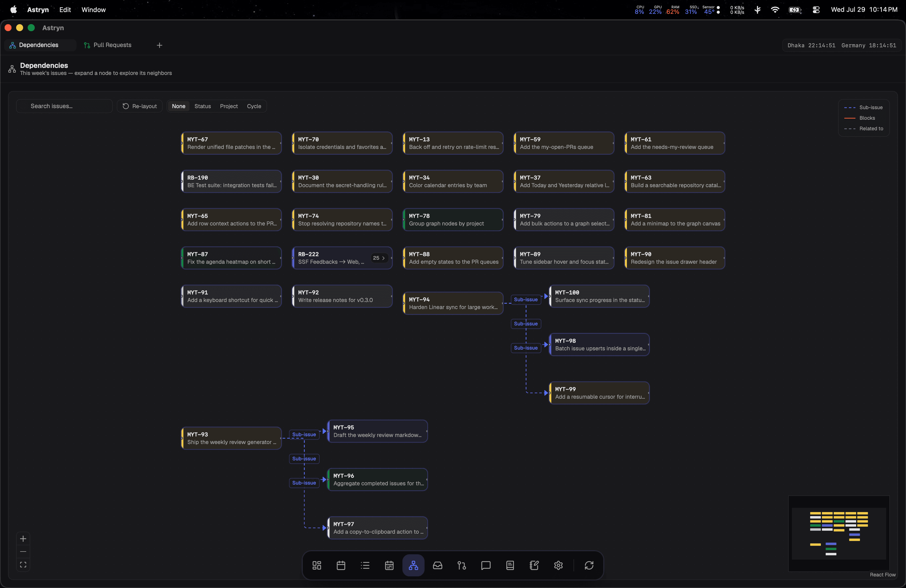
Task: Select the MYT-96 Aggregate completed issues node
Action: point(378,480)
